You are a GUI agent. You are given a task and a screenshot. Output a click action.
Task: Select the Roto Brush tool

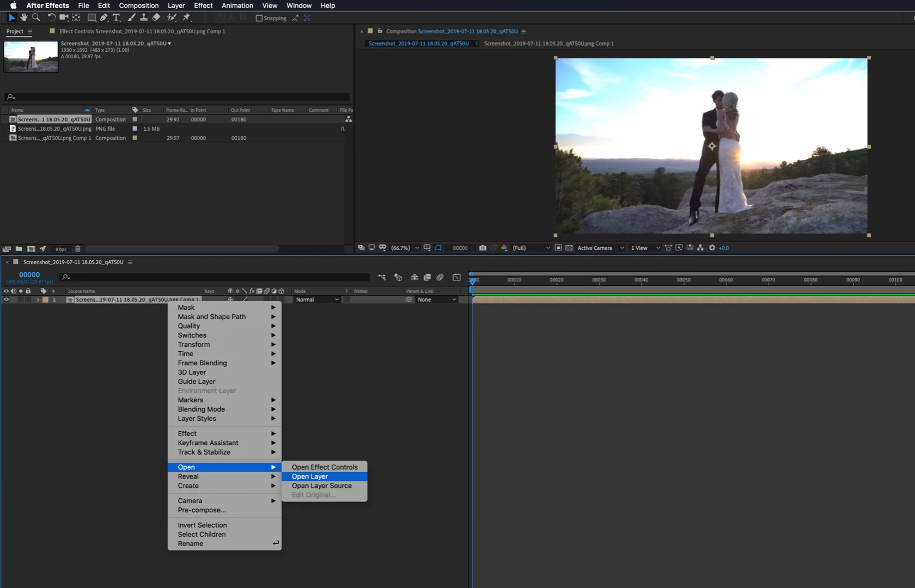click(172, 18)
